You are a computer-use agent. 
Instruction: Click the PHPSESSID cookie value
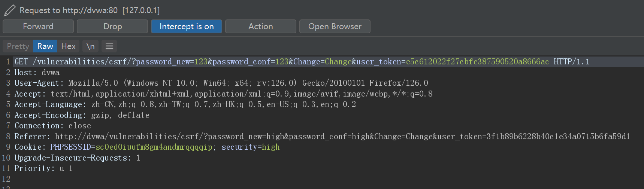click(154, 147)
